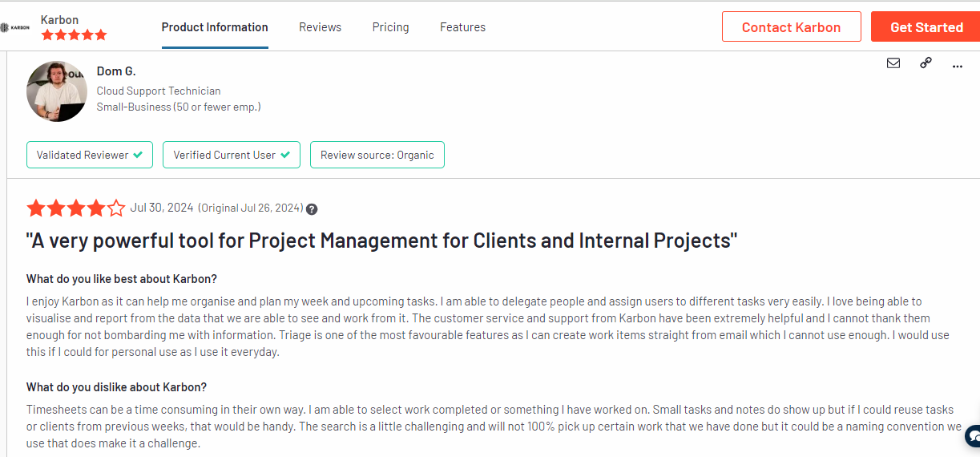Click Small-Business (50 or fewer emp.) text
Viewport: 980px width, 457px height.
coord(179,107)
